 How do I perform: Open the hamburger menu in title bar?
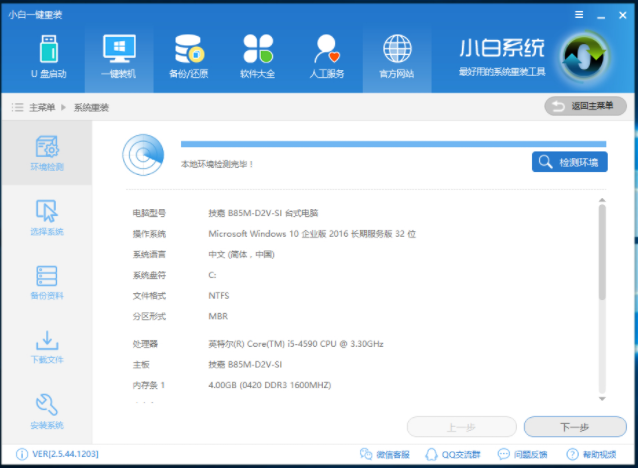pyautogui.click(x=579, y=15)
